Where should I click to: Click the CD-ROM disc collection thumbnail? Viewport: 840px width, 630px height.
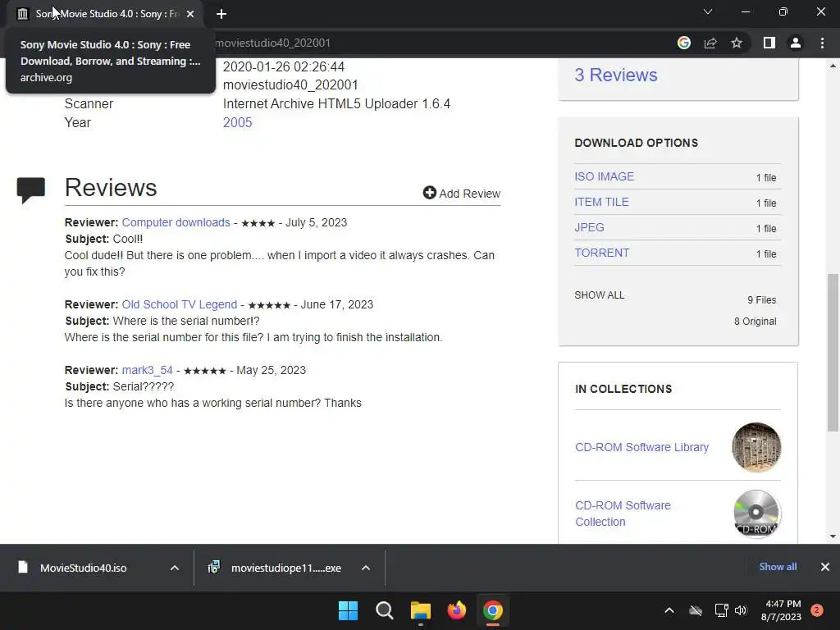[756, 514]
